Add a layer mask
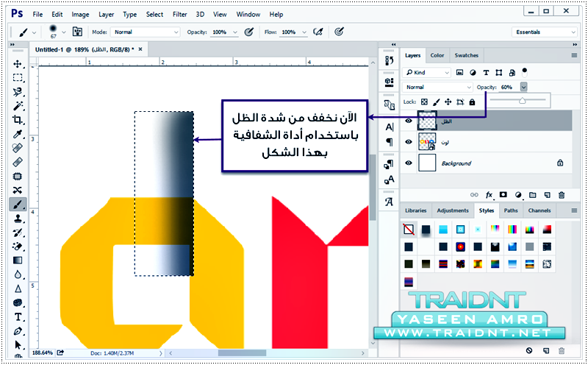 tap(503, 195)
